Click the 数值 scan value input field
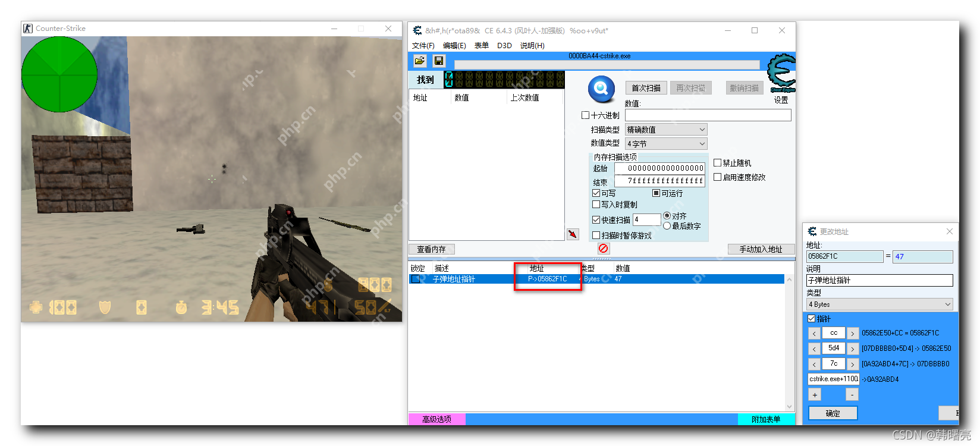The image size is (980, 446). [x=708, y=115]
